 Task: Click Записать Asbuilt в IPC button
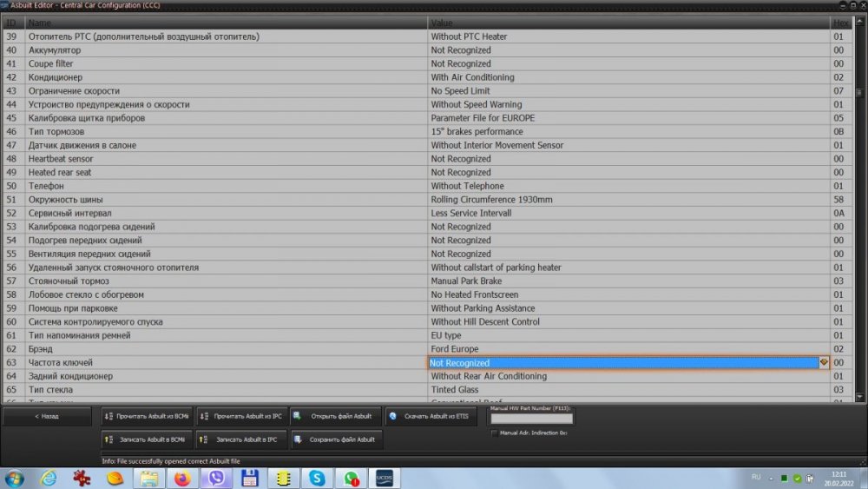(x=241, y=439)
